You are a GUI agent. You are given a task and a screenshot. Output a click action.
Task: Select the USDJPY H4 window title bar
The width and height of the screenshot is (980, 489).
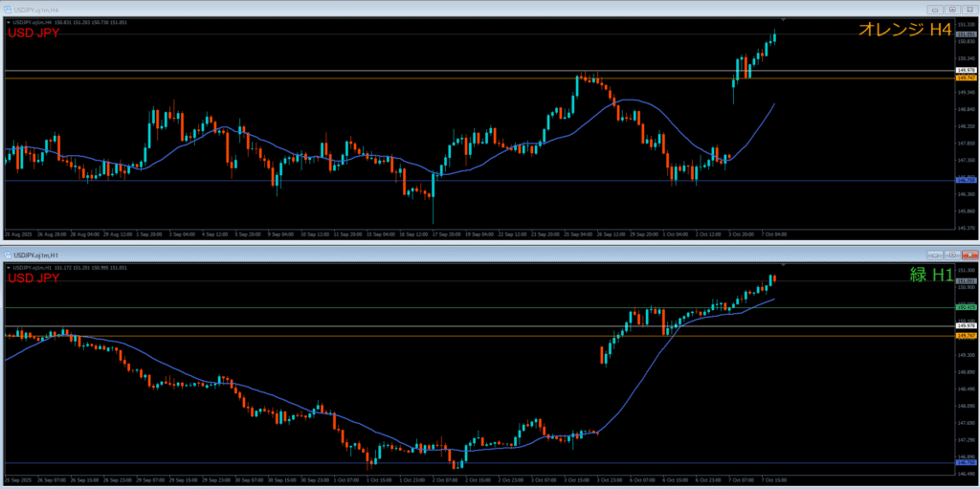pyautogui.click(x=383, y=8)
